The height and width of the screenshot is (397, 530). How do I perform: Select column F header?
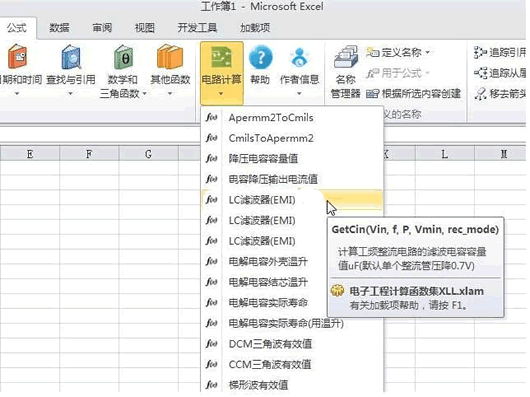[x=89, y=154]
